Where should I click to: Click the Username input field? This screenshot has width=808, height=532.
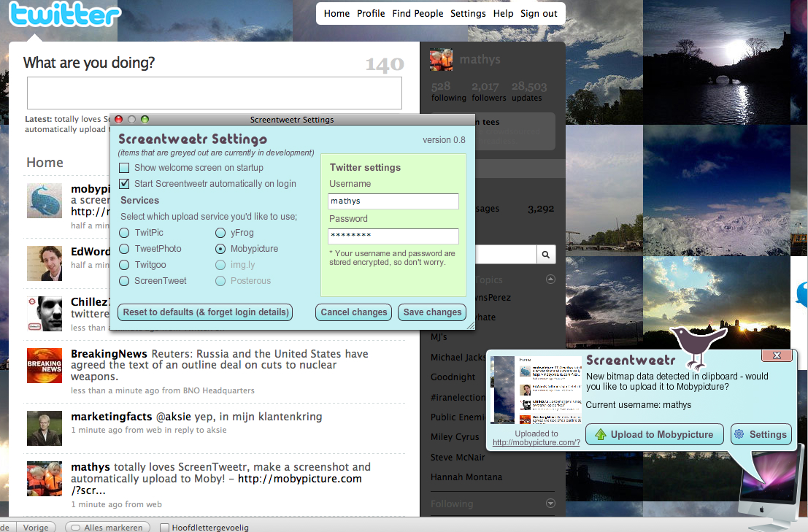pos(393,201)
